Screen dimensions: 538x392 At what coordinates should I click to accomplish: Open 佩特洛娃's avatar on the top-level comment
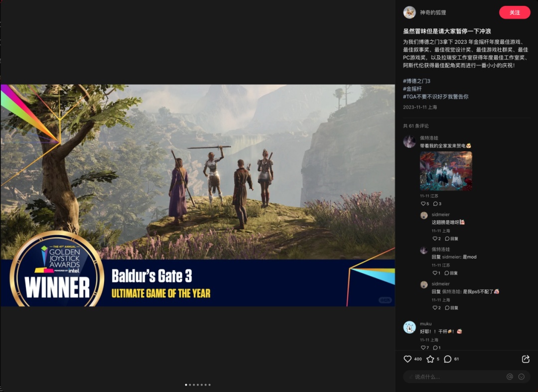pos(409,141)
